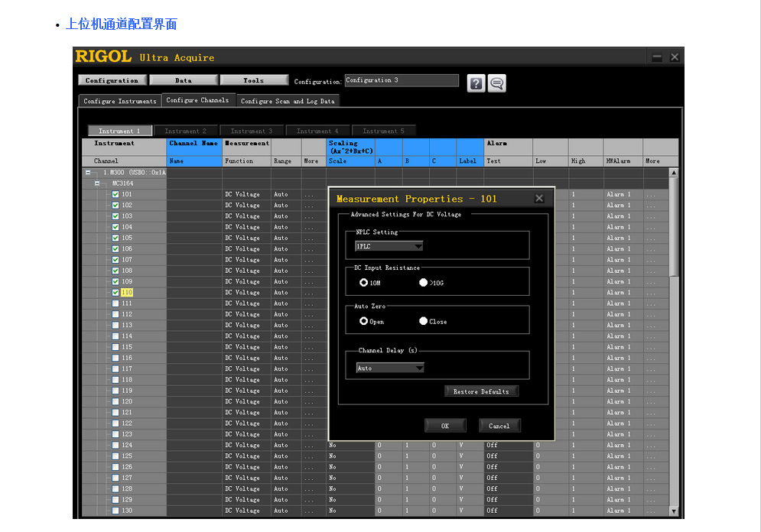761x532 pixels.
Task: Open the Data menu
Action: coord(184,80)
